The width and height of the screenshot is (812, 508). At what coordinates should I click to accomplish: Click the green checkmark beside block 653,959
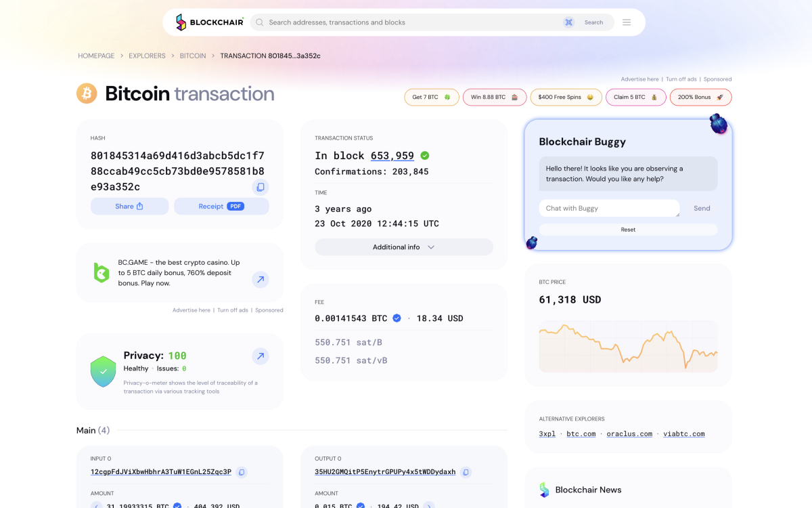pos(424,155)
